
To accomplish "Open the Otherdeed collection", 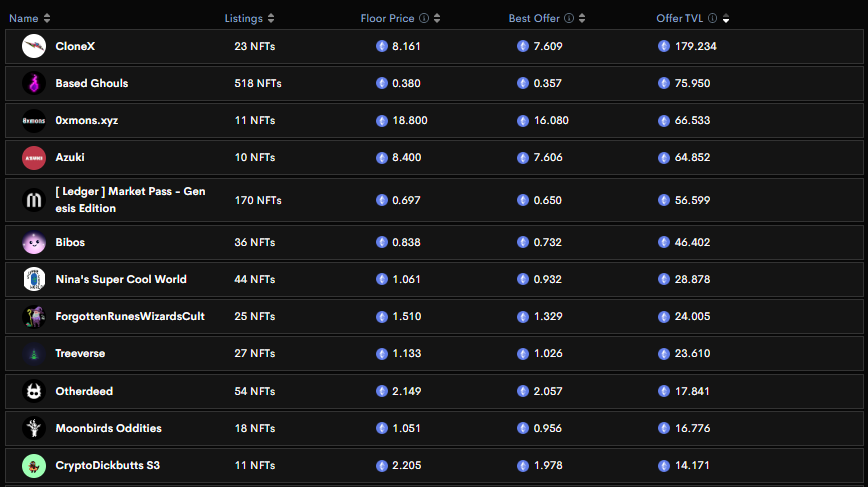I will 84,391.
